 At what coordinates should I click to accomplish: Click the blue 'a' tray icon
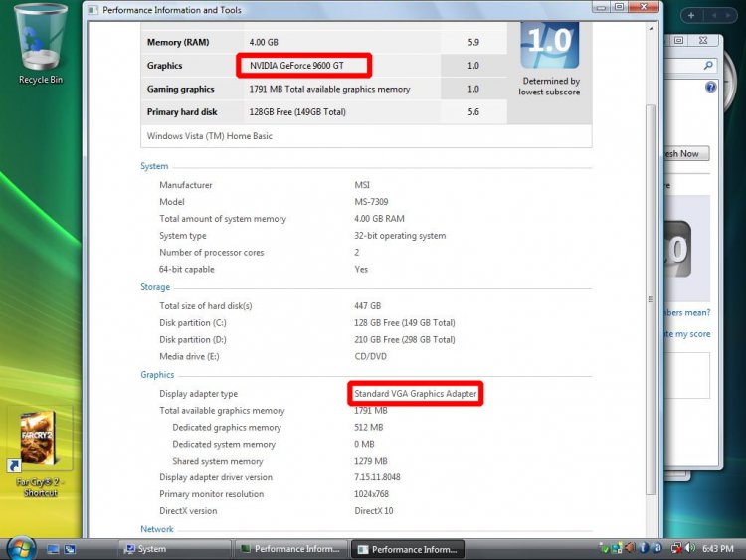pos(656,549)
